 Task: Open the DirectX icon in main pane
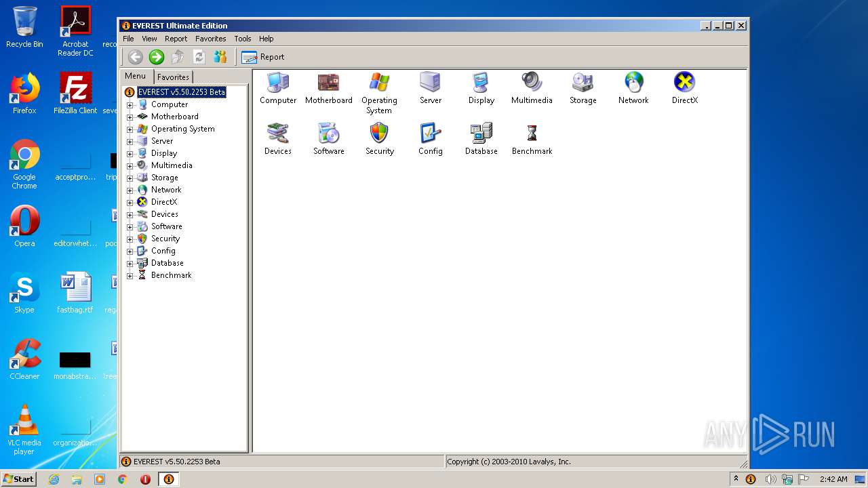[684, 83]
